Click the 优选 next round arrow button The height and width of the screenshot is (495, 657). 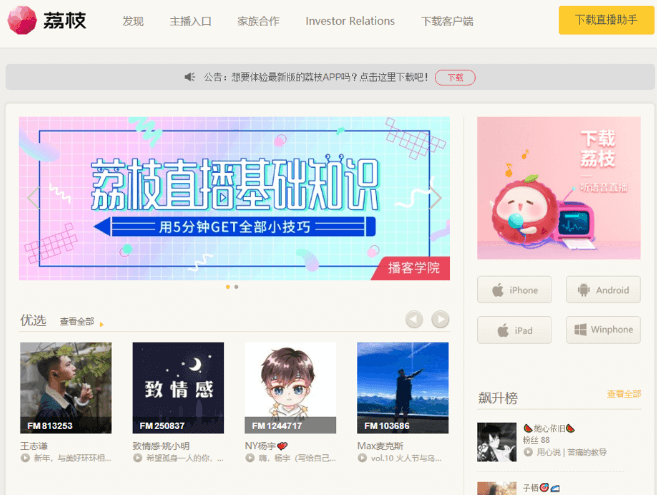(x=440, y=319)
